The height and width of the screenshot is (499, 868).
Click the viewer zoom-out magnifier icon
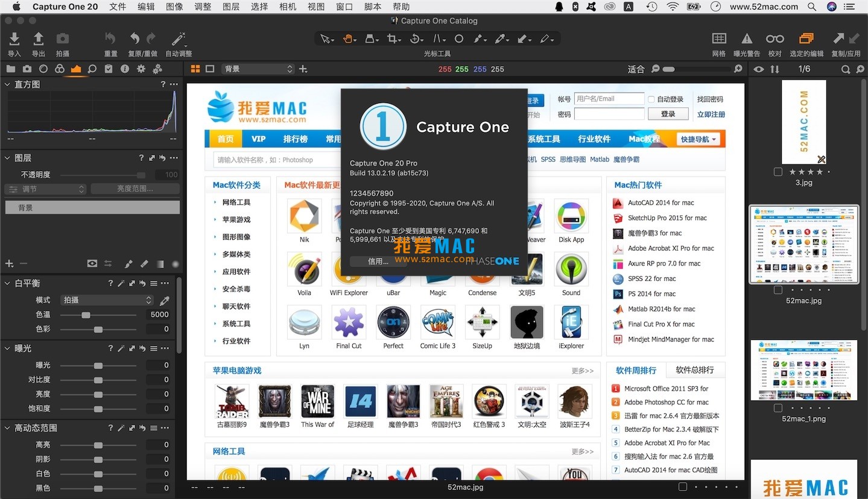(x=656, y=69)
